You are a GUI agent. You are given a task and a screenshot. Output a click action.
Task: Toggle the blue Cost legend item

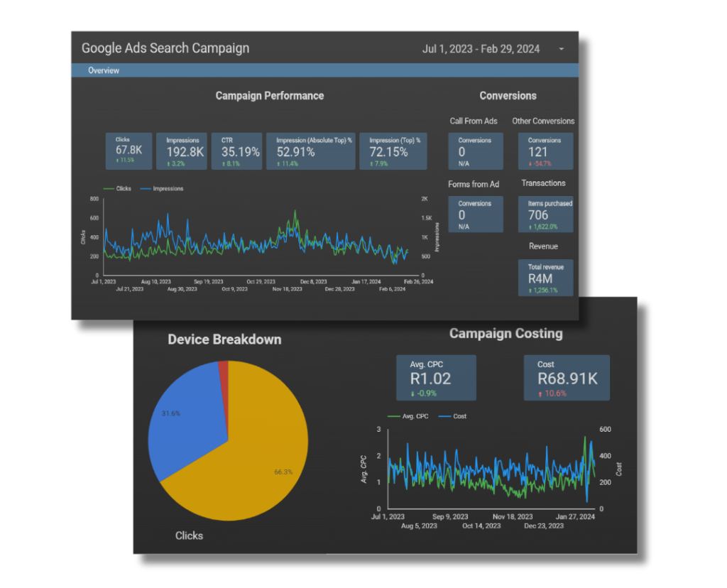click(454, 416)
